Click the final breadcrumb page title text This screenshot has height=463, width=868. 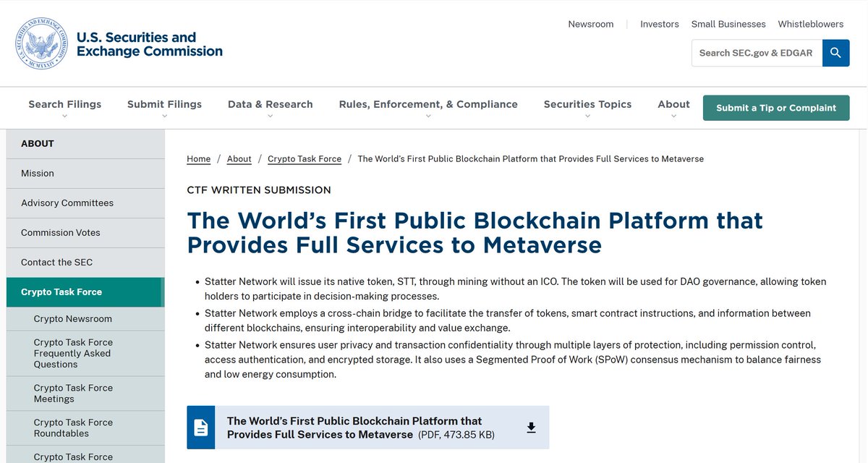pyautogui.click(x=530, y=158)
